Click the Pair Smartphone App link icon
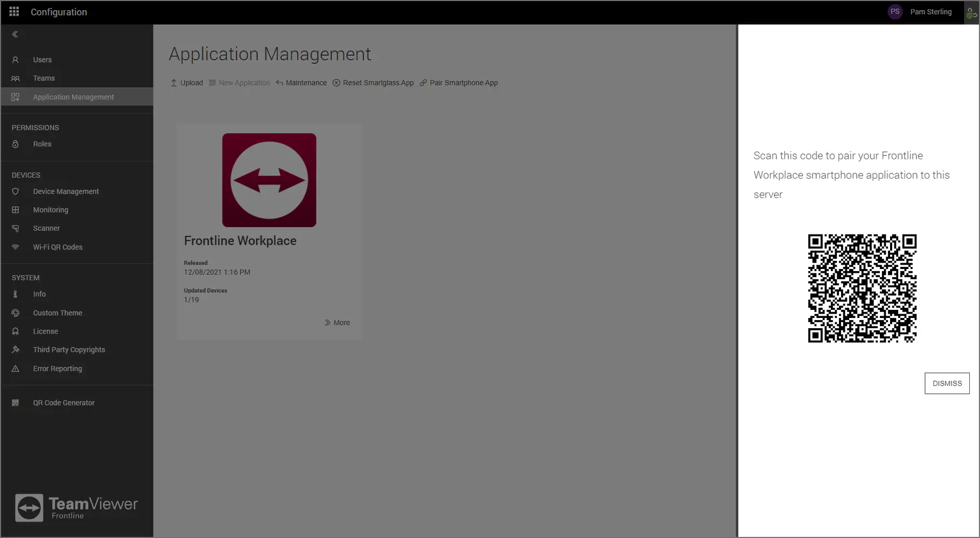 tap(423, 83)
